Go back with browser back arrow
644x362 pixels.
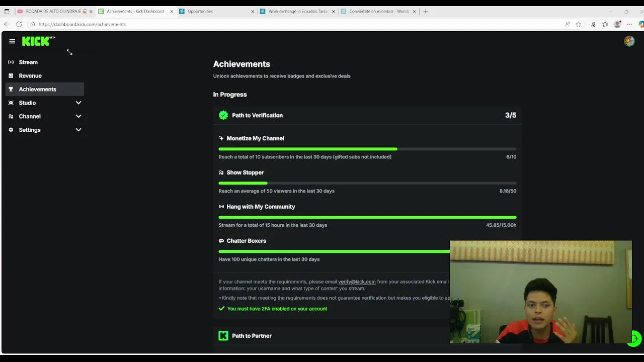pyautogui.click(x=7, y=24)
